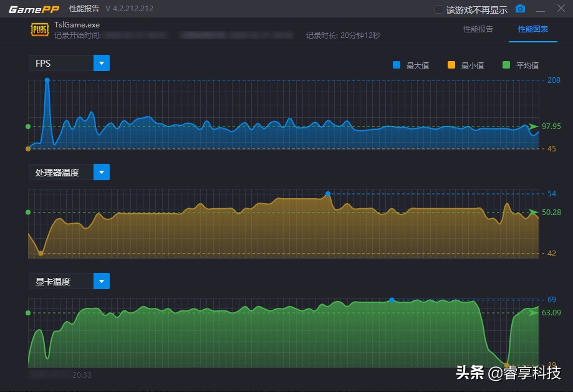Screen dimensions: 573x392
Task: Open the FPS metric dropdown
Action: pyautogui.click(x=101, y=63)
